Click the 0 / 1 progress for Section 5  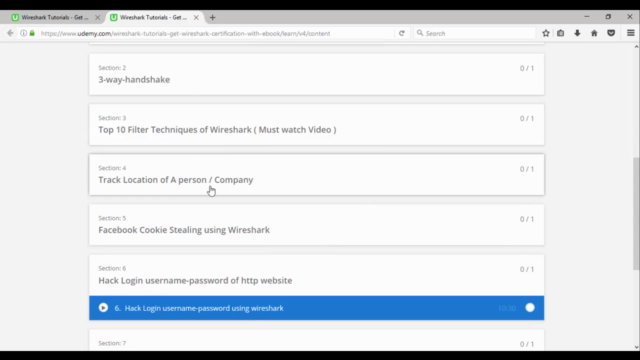point(527,219)
